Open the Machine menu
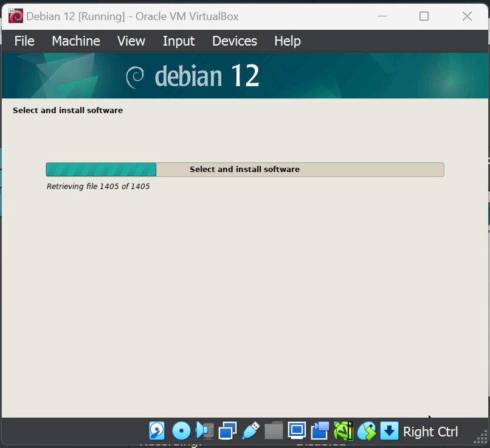490x448 pixels. pos(76,41)
